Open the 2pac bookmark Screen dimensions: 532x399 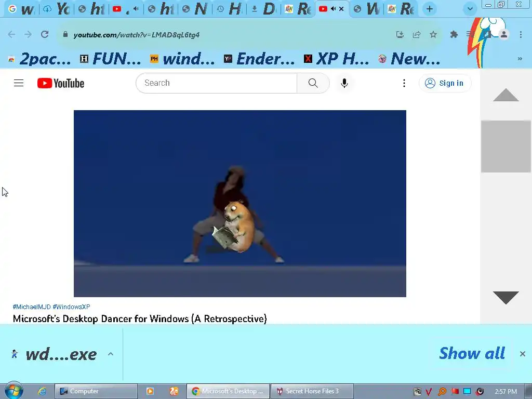[x=39, y=59]
